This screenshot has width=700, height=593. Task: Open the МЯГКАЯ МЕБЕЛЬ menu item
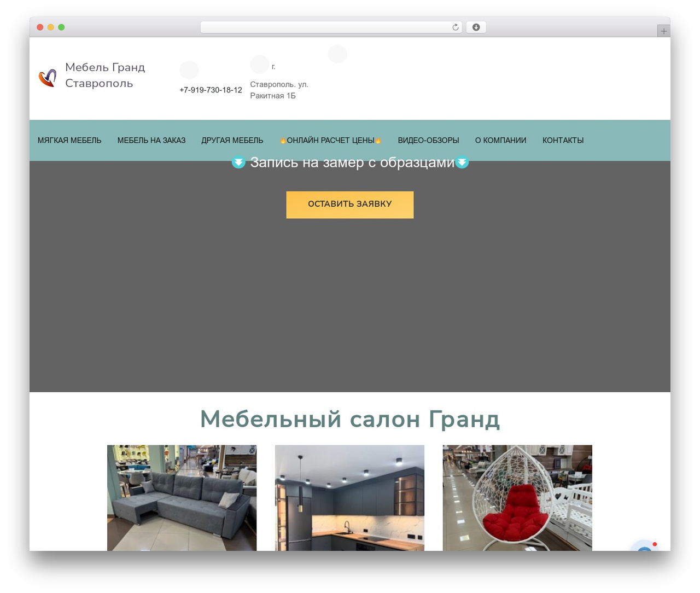click(69, 141)
